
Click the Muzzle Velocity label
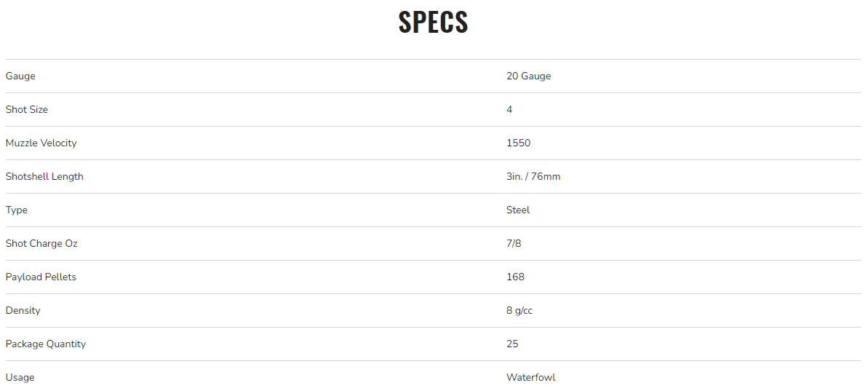pyautogui.click(x=41, y=143)
